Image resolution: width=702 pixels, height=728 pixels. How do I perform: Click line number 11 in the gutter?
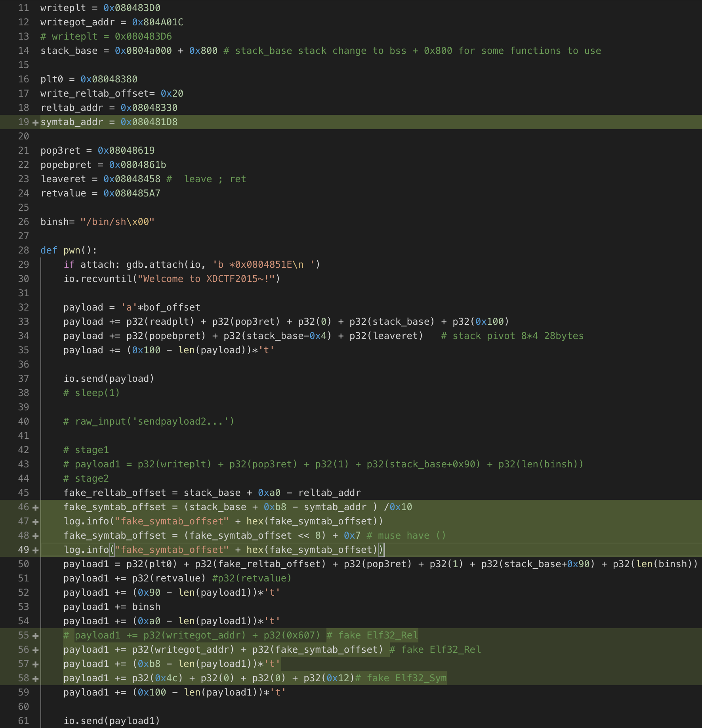click(x=24, y=8)
